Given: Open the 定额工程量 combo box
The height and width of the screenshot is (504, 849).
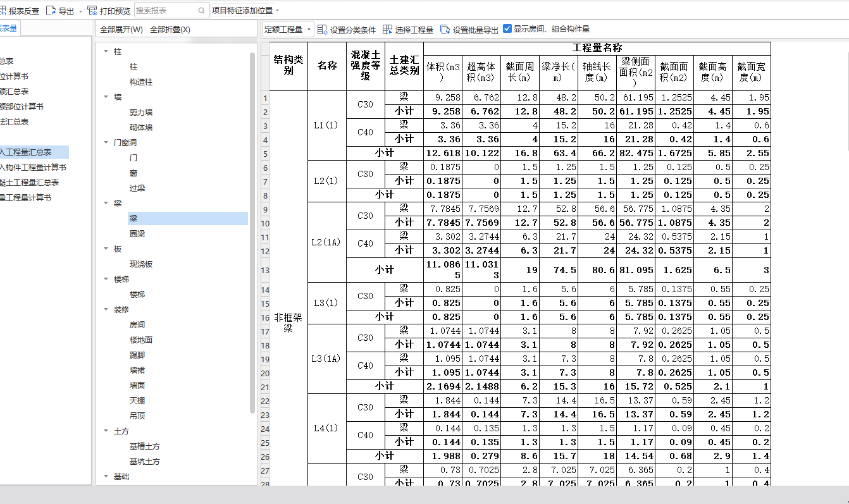Looking at the screenshot, I should 288,30.
